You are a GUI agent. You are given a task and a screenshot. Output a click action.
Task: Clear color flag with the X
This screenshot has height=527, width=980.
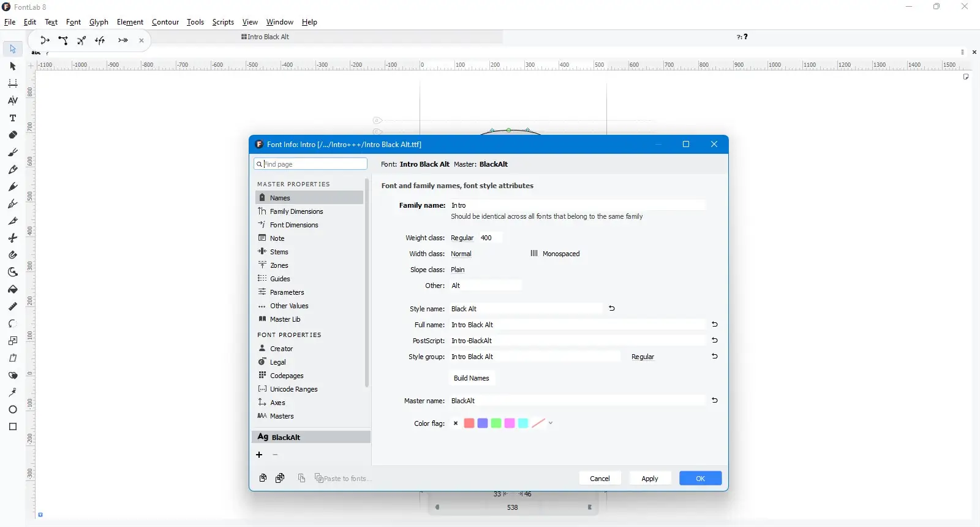point(456,423)
